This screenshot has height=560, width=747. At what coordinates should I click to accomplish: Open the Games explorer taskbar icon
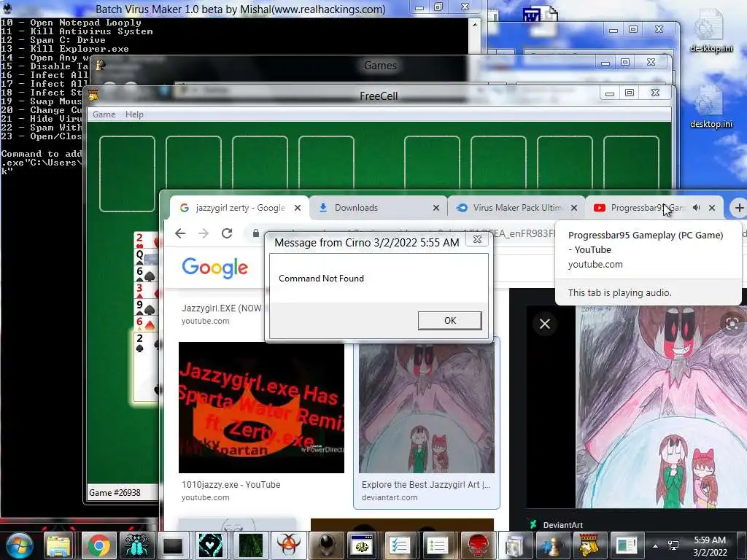point(514,545)
